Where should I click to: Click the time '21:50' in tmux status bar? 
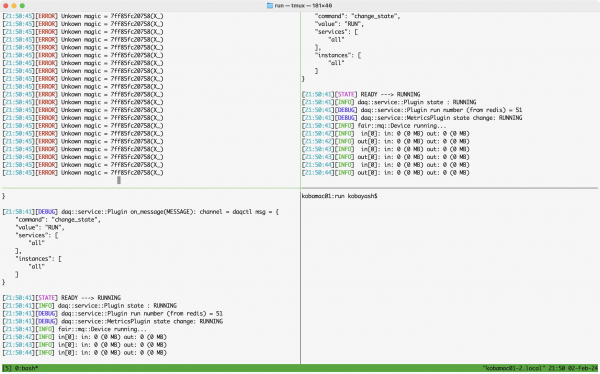[x=556, y=368]
